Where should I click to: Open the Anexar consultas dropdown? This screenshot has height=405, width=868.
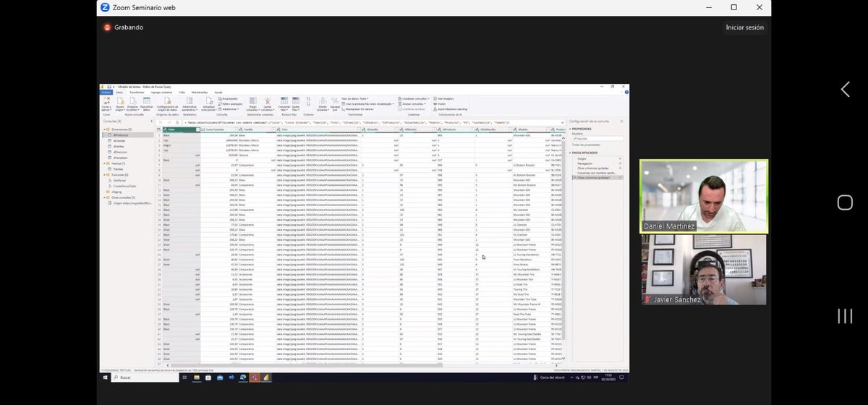[x=426, y=103]
